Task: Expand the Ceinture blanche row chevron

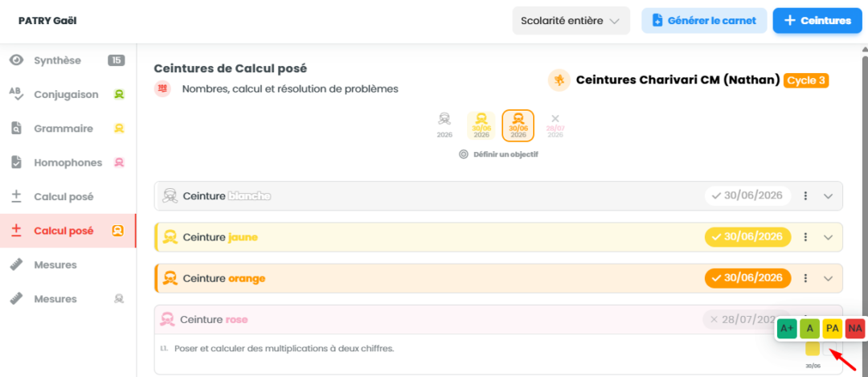Action: [828, 196]
